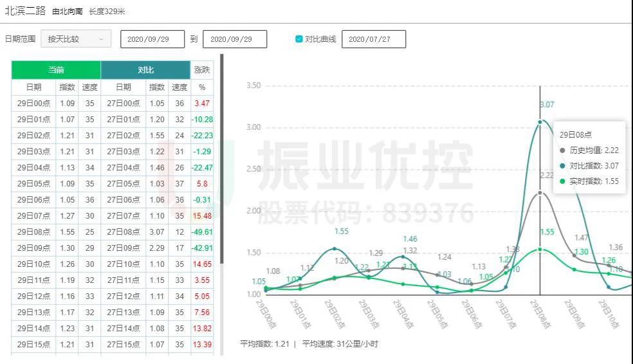Viewport: 633px width, 364px height.
Task: Click the teal 1.46 point at 29日04点
Action: pos(403,257)
